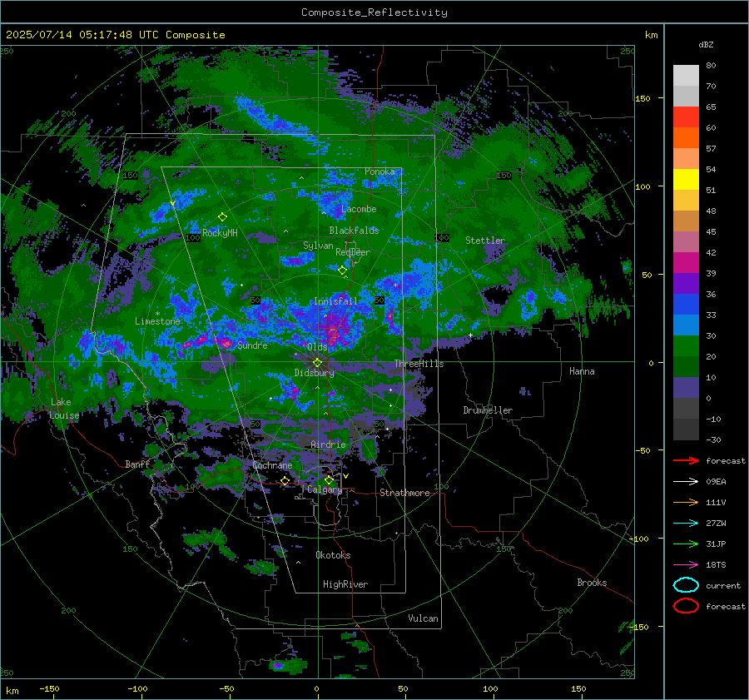
Task: Click the yellow diamond marker near RockyMH
Action: [222, 217]
